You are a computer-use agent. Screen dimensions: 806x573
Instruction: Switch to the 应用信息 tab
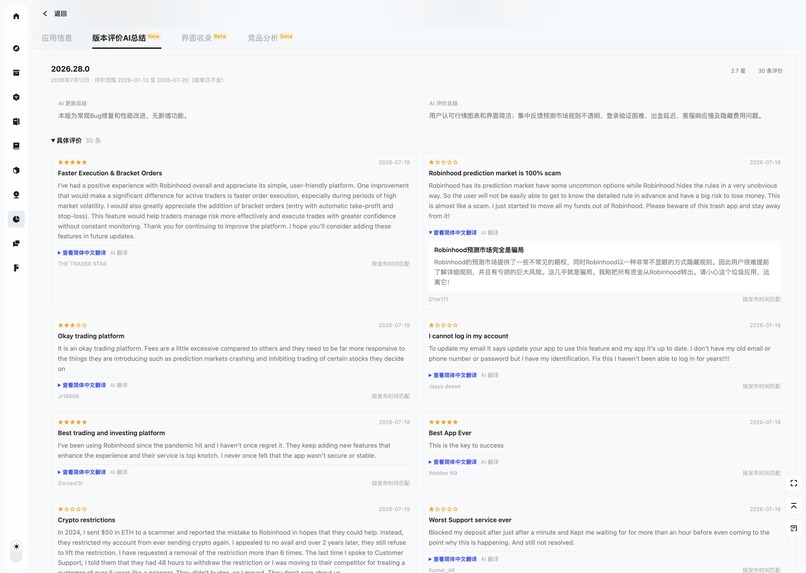(57, 38)
